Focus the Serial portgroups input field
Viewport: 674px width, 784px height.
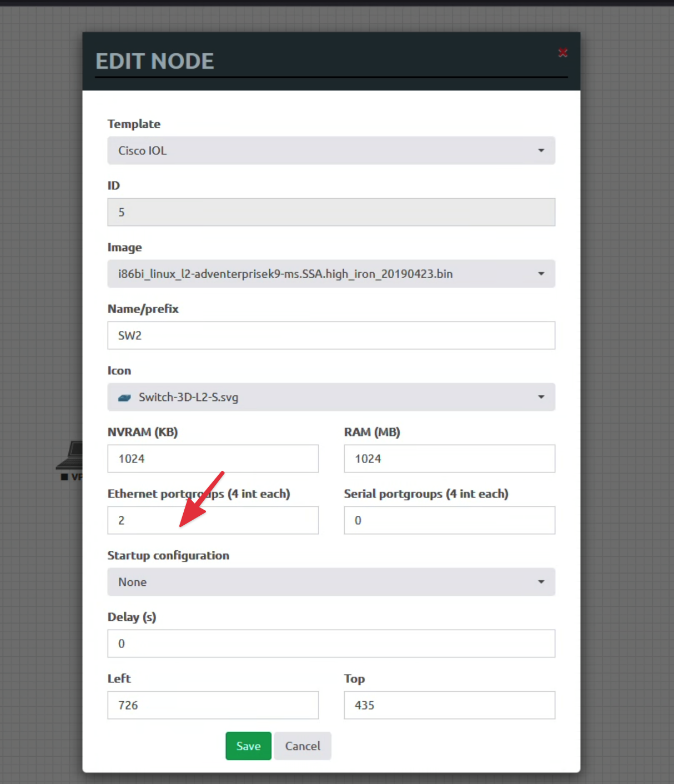(x=449, y=520)
